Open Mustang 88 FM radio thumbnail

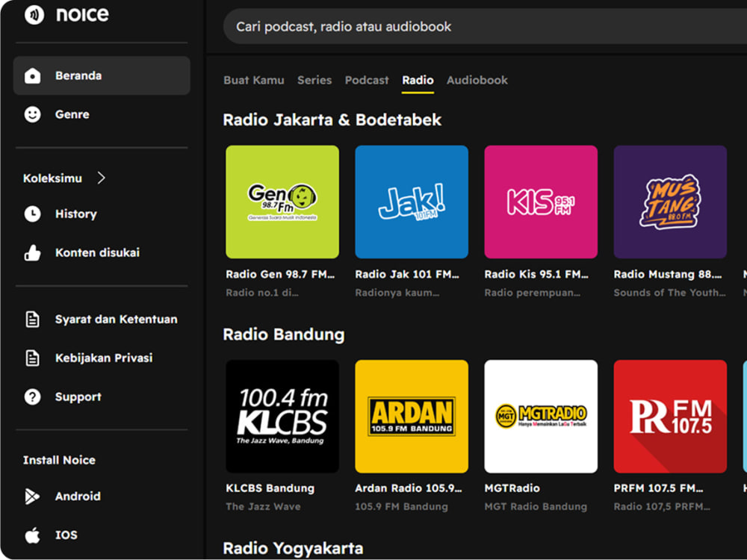tap(670, 202)
